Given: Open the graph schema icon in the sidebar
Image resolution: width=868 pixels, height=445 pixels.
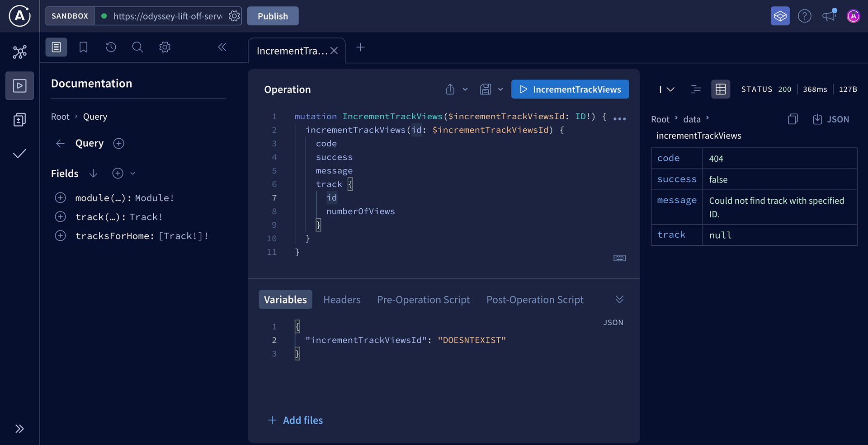Looking at the screenshot, I should pos(19,52).
